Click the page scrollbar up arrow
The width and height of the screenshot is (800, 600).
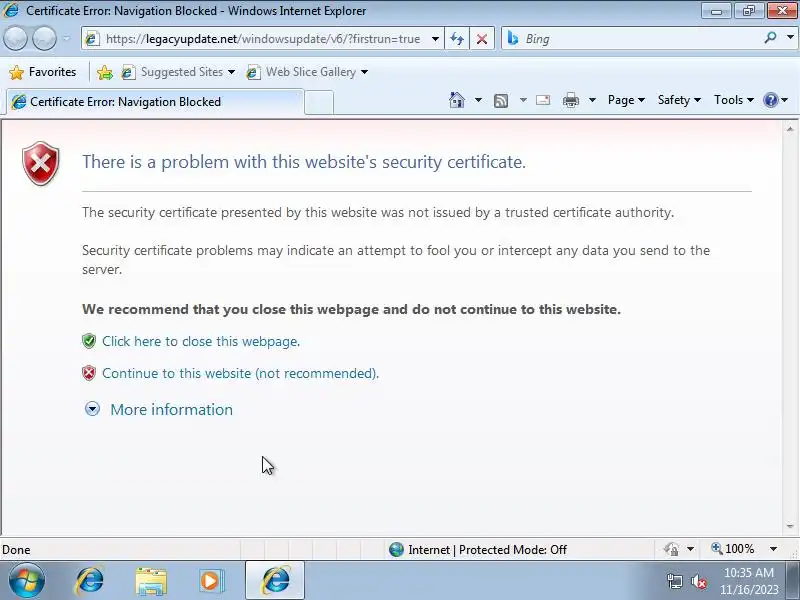[x=790, y=129]
